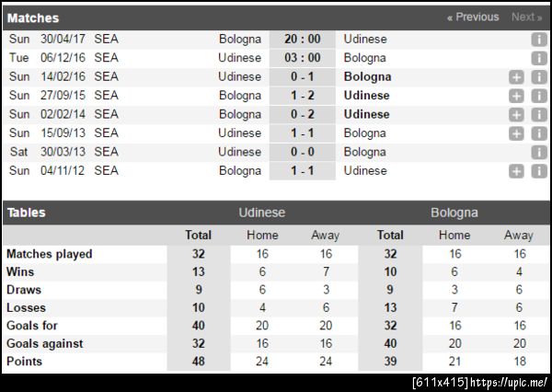
Task: Expand the 02/02/14 match plus button
Action: 517,115
